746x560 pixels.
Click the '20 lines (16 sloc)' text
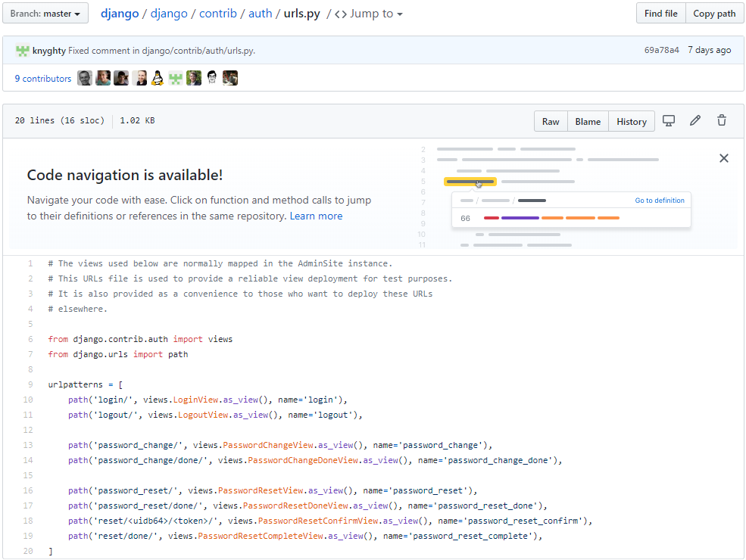60,121
